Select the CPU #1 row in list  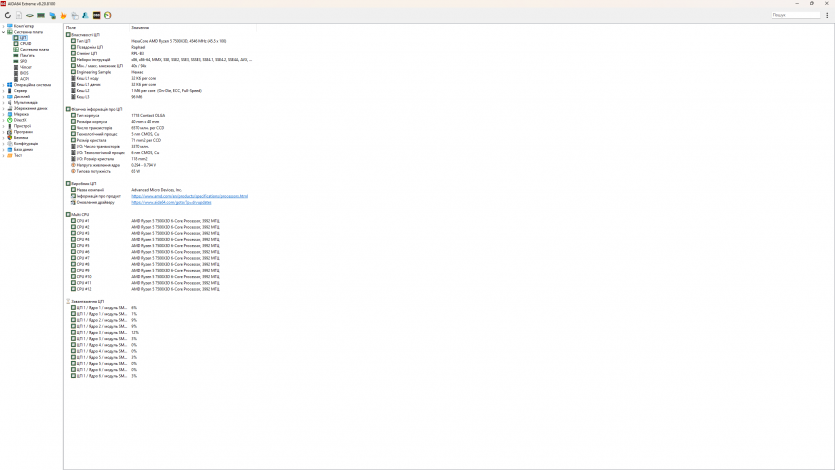pos(82,221)
